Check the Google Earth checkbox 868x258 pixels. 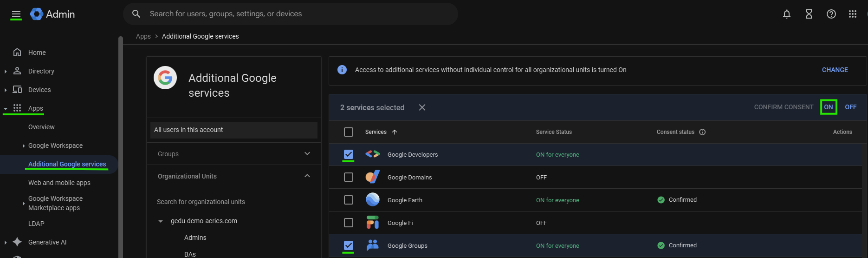(349, 200)
